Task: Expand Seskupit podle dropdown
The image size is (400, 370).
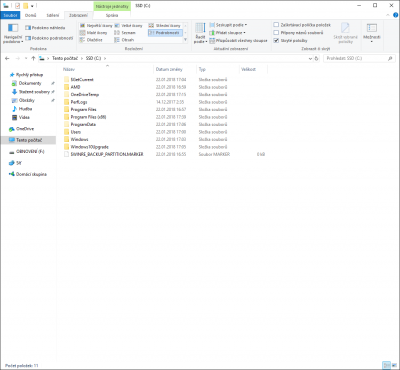Action: click(x=228, y=25)
